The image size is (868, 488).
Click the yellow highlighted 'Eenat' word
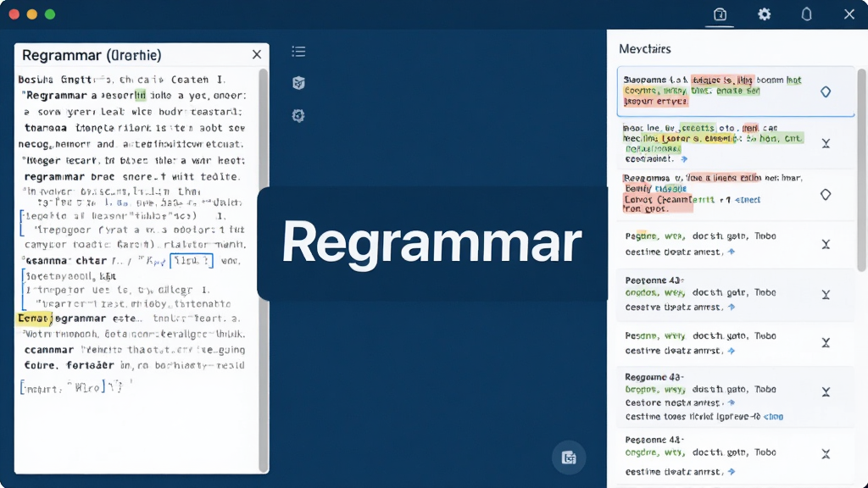click(34, 319)
